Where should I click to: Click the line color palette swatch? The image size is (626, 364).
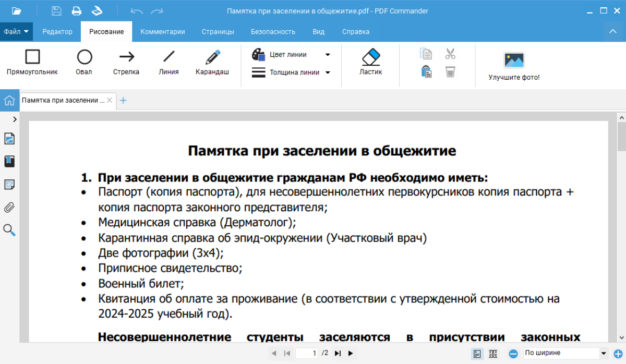point(258,54)
